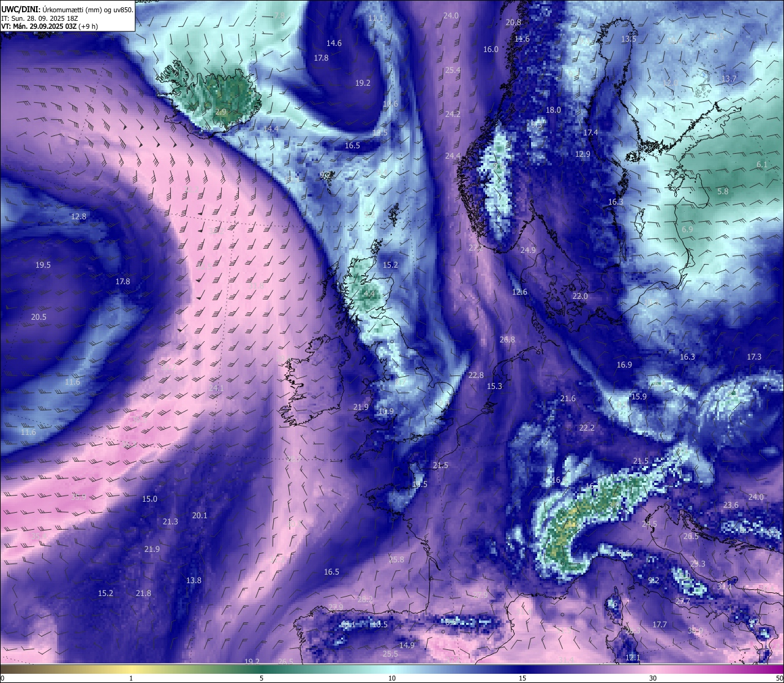Viewport: 784px width, 683px height.
Task: Click the 6.9 value label
Action: (687, 229)
